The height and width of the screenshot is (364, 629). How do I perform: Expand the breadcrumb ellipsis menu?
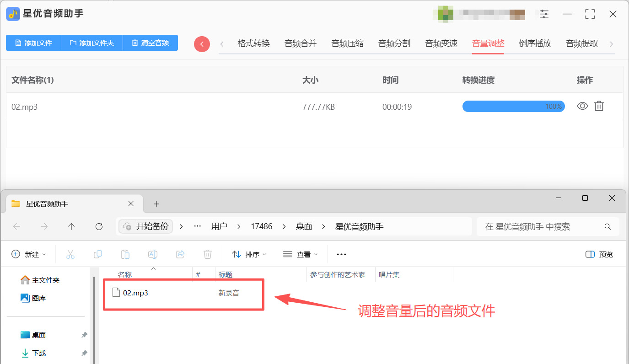click(x=198, y=226)
